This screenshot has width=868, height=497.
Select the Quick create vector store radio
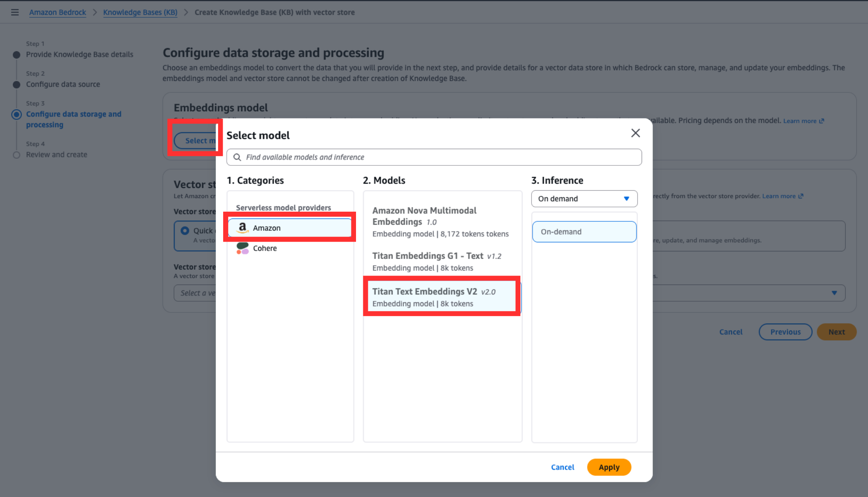tap(185, 230)
